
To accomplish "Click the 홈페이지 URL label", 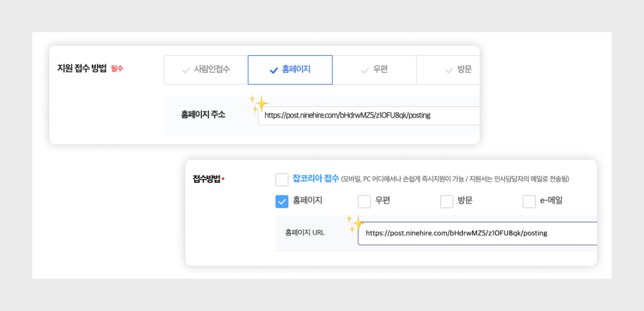I will click(x=305, y=233).
